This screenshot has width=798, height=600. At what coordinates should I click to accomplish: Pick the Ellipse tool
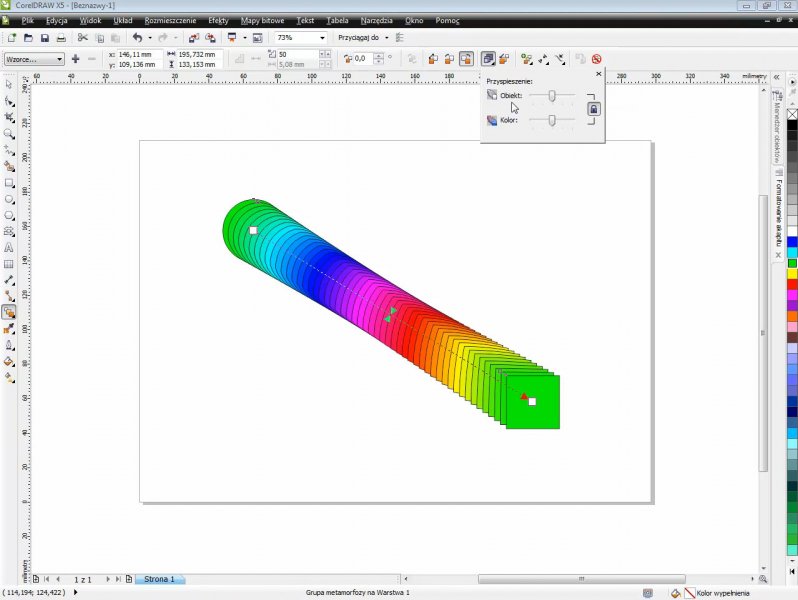coord(10,199)
